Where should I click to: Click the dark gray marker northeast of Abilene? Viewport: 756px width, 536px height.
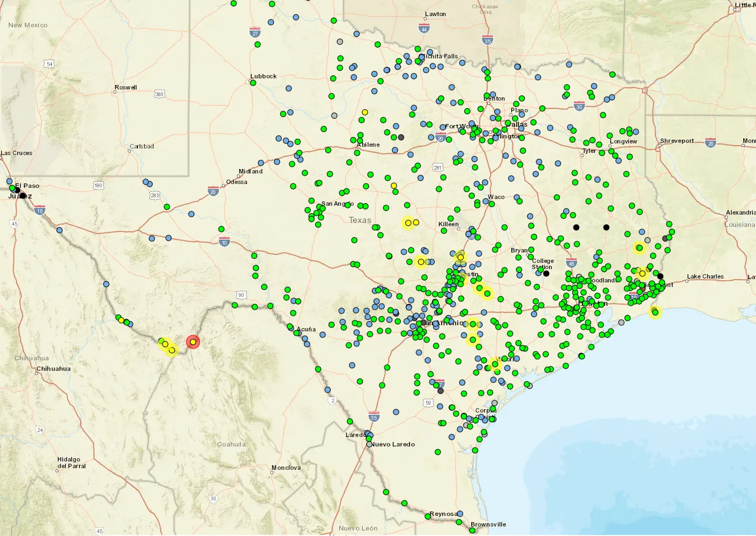pos(401,137)
